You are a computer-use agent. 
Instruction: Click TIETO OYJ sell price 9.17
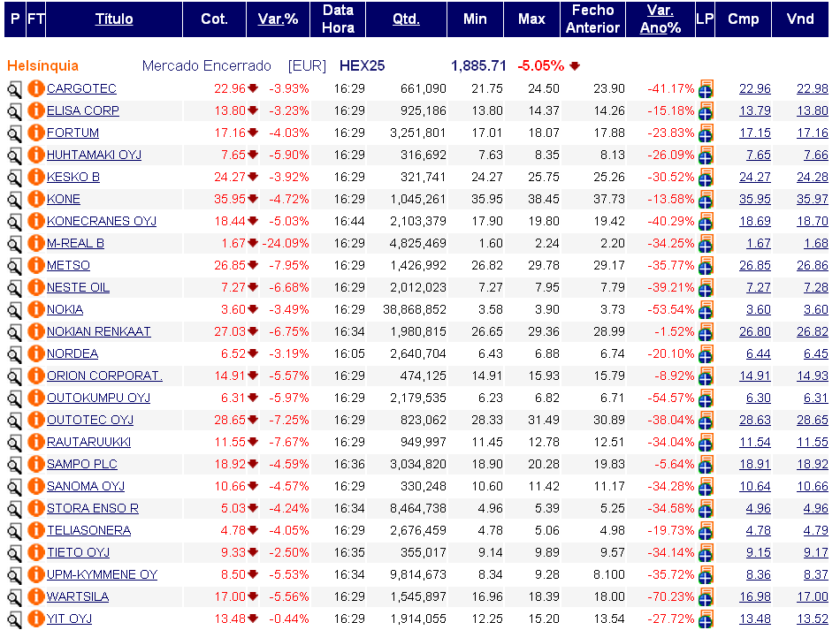click(x=816, y=552)
